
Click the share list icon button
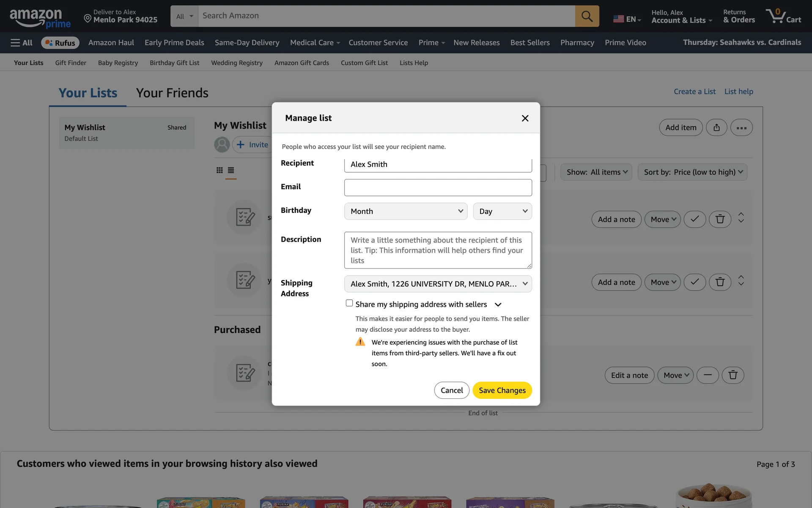pyautogui.click(x=716, y=127)
